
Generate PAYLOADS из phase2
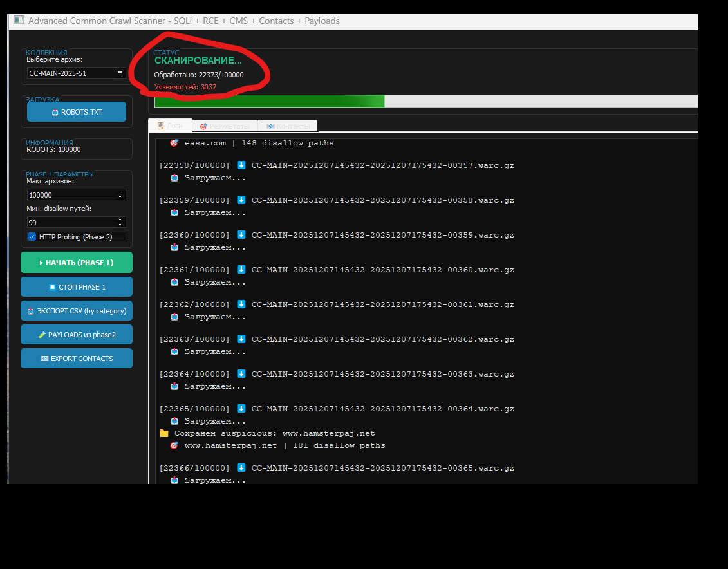click(77, 335)
